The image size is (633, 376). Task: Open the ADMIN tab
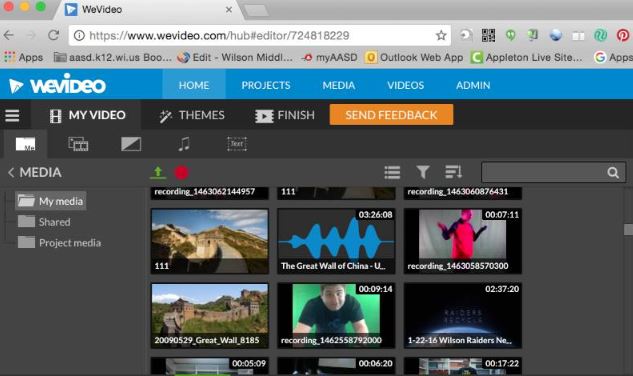(x=473, y=85)
